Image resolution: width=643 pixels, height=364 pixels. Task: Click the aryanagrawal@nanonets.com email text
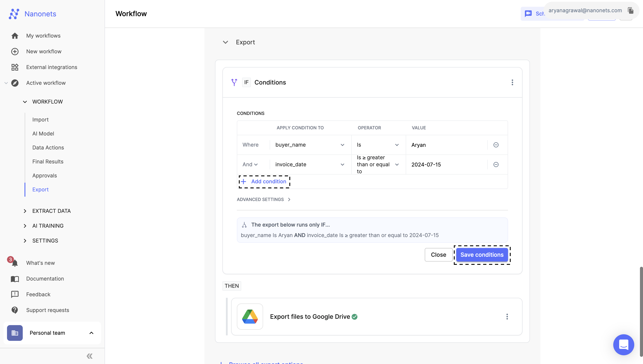[585, 10]
